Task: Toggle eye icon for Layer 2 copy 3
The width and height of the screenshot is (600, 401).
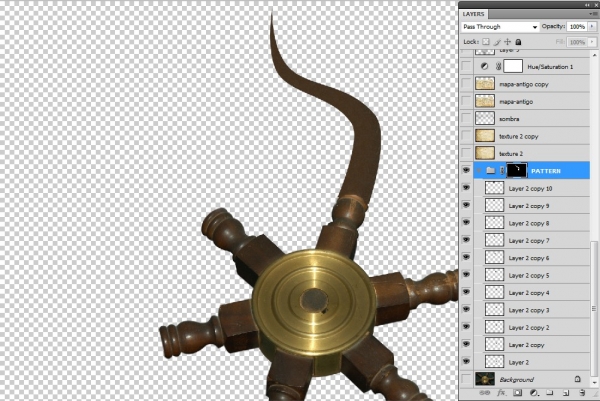Action: click(466, 309)
